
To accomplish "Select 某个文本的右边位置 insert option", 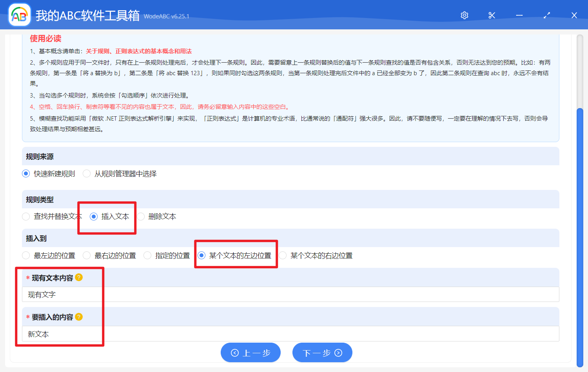I will click(283, 255).
